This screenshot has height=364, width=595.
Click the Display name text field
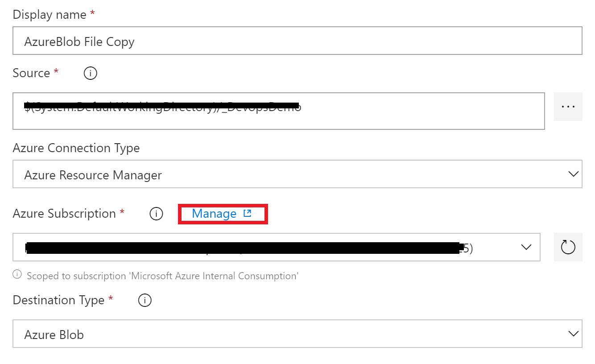point(297,41)
